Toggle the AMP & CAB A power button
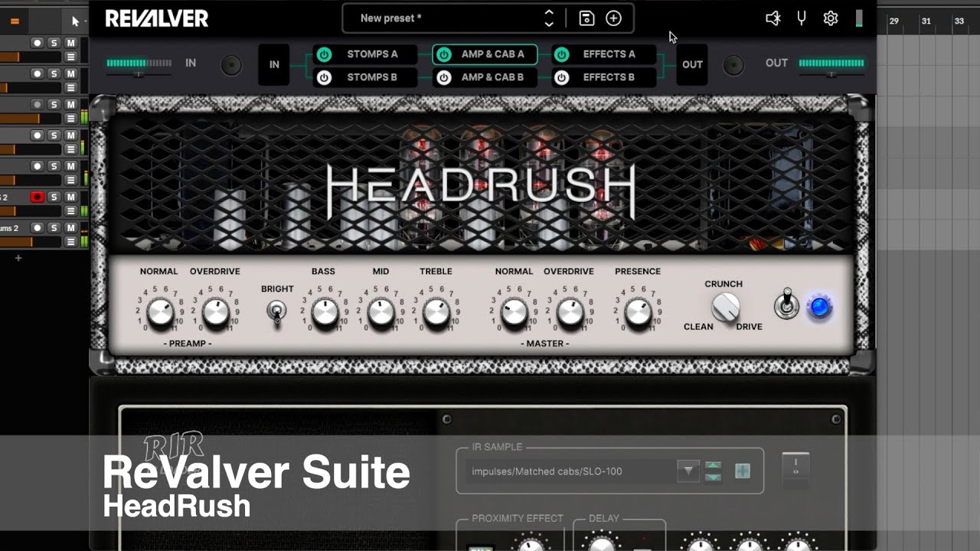The image size is (980, 551). (x=443, y=54)
